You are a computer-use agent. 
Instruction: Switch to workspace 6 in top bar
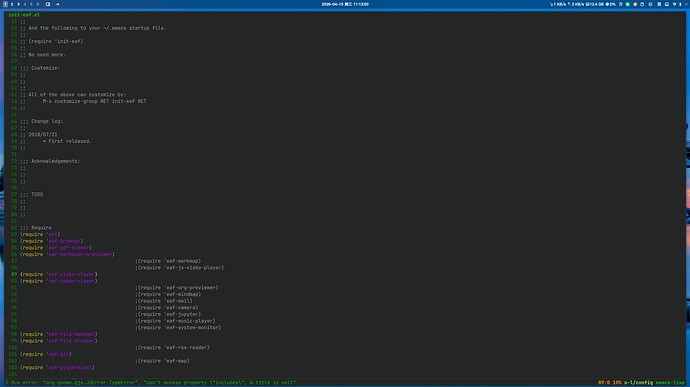[37, 4]
